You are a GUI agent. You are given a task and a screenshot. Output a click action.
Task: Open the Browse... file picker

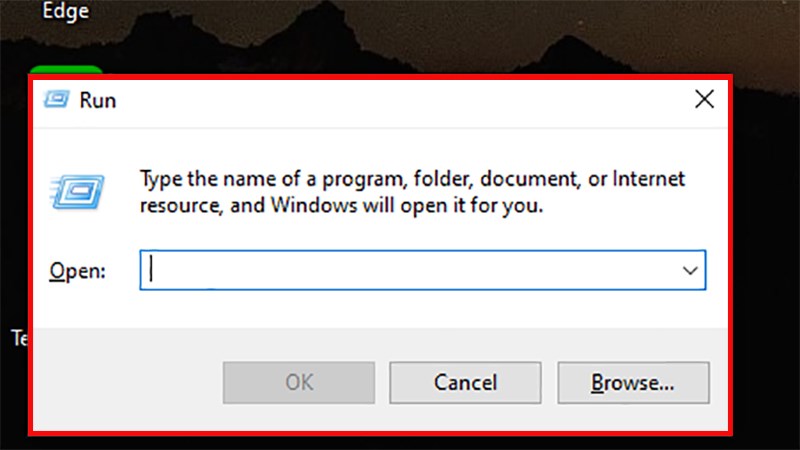[633, 383]
